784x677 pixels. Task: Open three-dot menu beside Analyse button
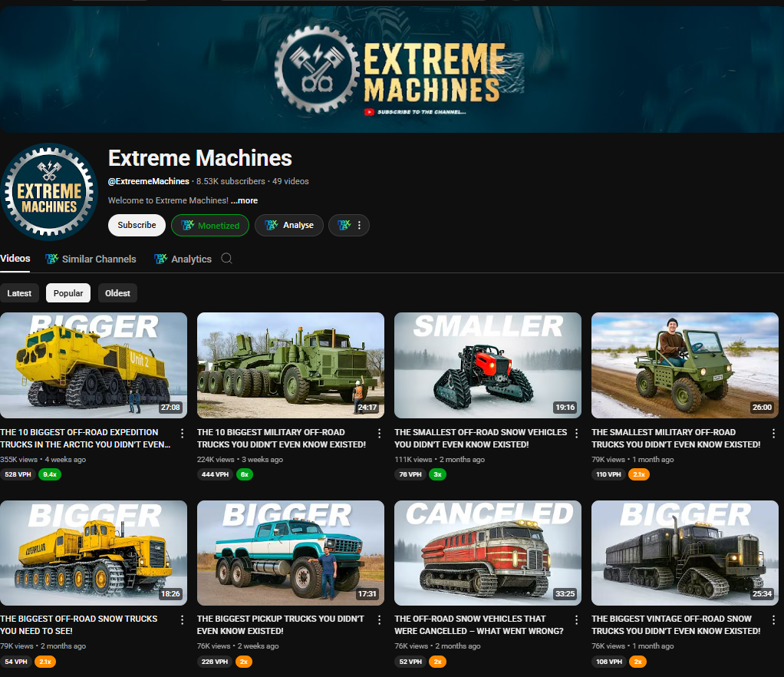tap(349, 225)
